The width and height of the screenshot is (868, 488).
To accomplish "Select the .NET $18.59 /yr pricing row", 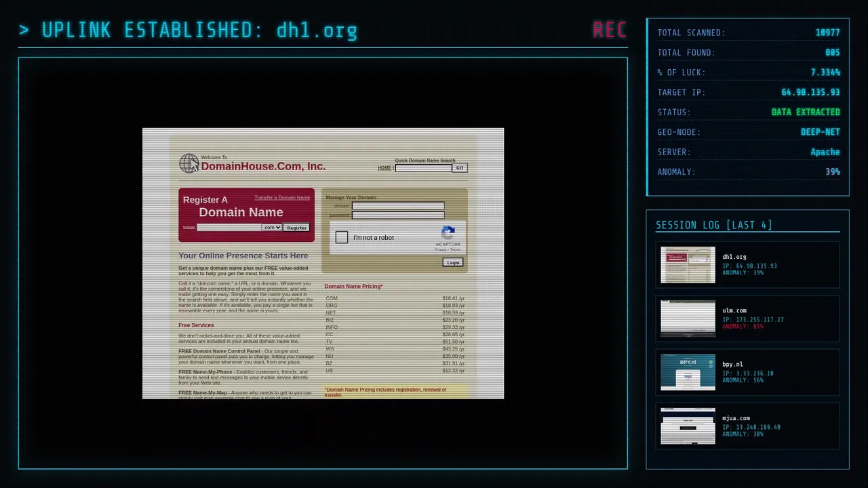I will (395, 313).
